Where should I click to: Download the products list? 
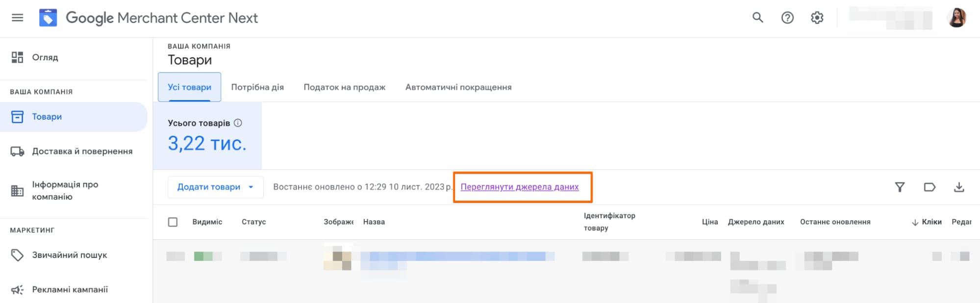(x=959, y=187)
